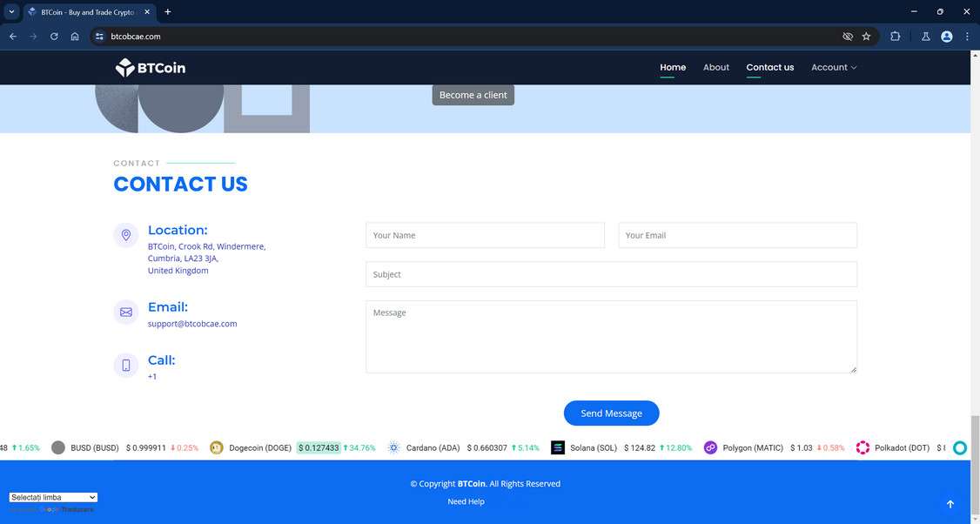The height and width of the screenshot is (524, 980).
Task: Open the browser three-dot menu
Action: [966, 36]
